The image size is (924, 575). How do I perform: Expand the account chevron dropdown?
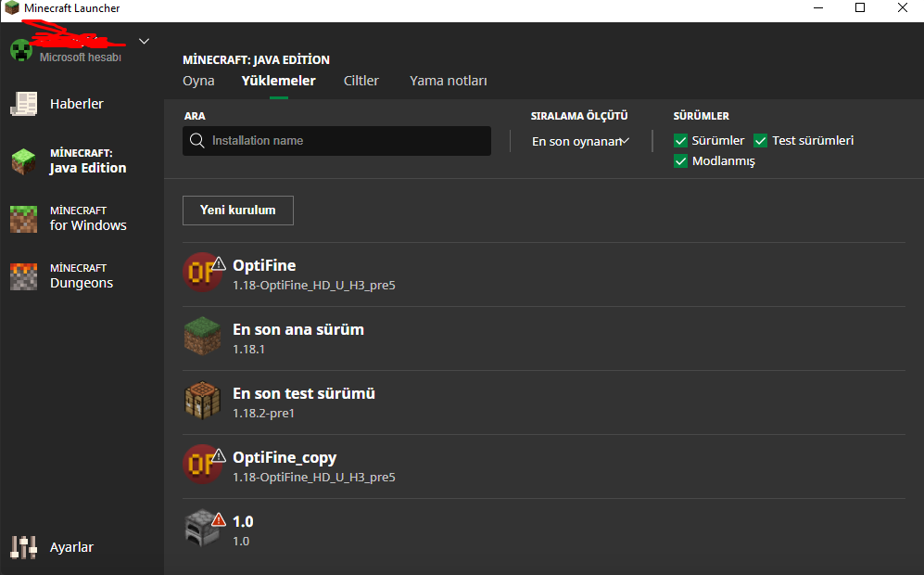point(144,42)
